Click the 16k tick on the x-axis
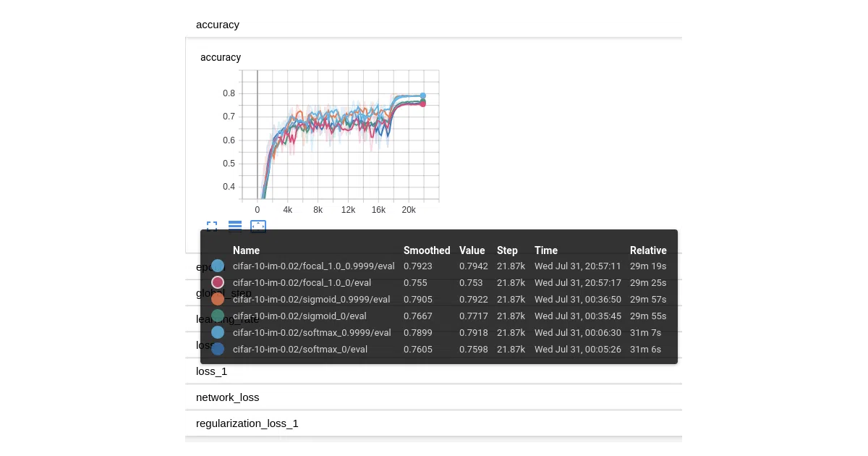Screen dimensions: 868x456 378,210
